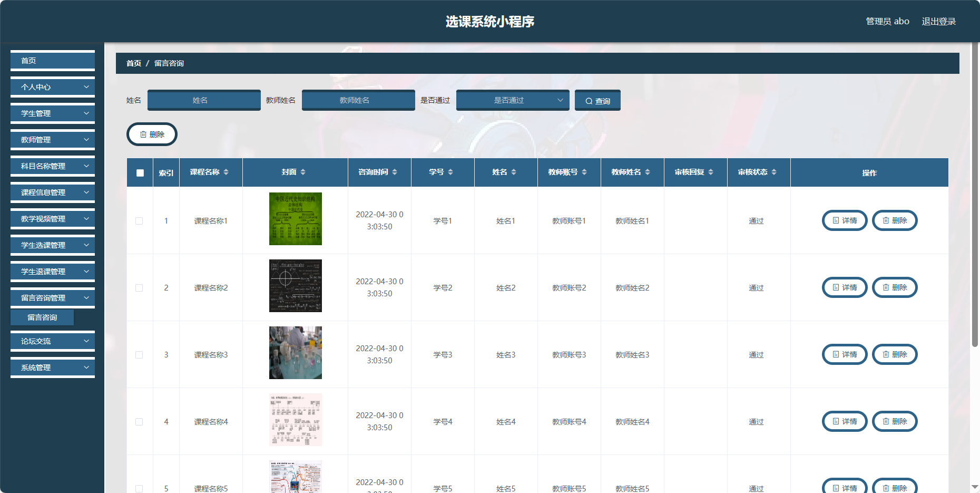
Task: Click the batch 删除 button above table
Action: [152, 134]
